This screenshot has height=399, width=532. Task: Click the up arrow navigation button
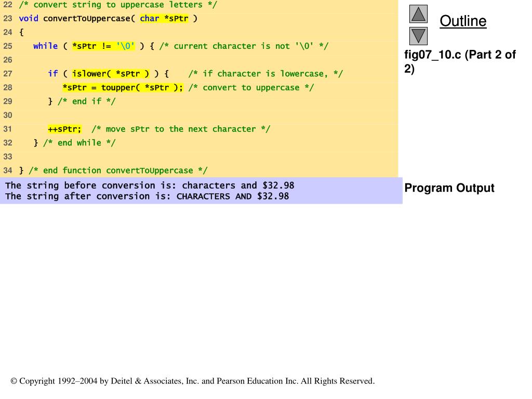click(x=418, y=14)
